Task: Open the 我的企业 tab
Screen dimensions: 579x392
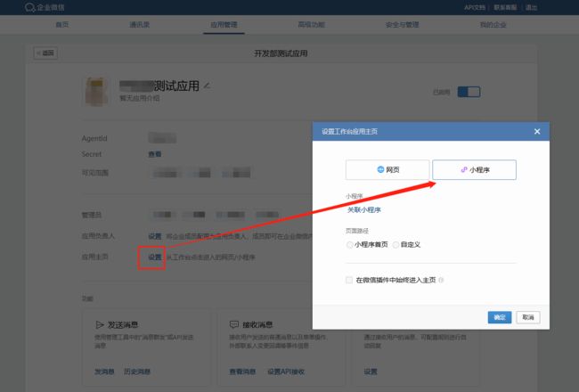Action: 493,25
